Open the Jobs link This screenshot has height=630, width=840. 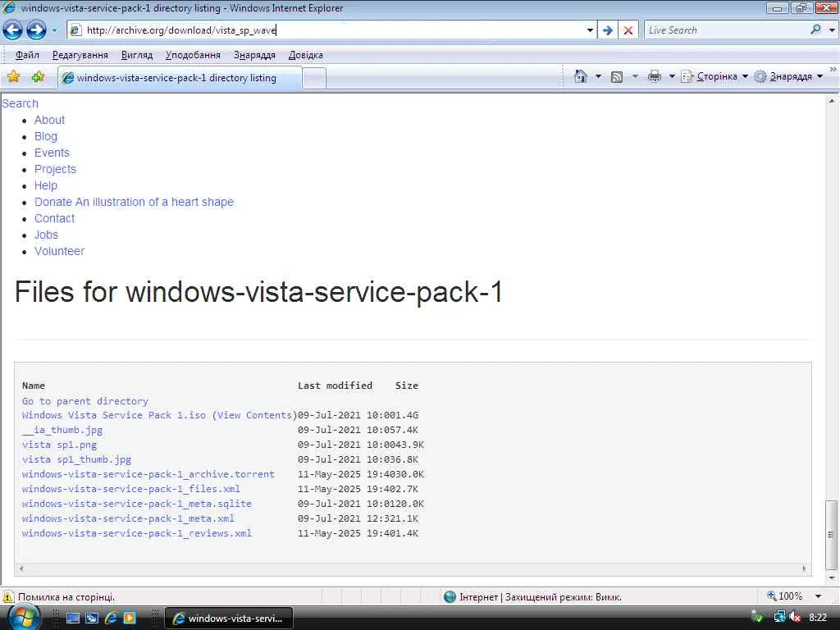[46, 235]
